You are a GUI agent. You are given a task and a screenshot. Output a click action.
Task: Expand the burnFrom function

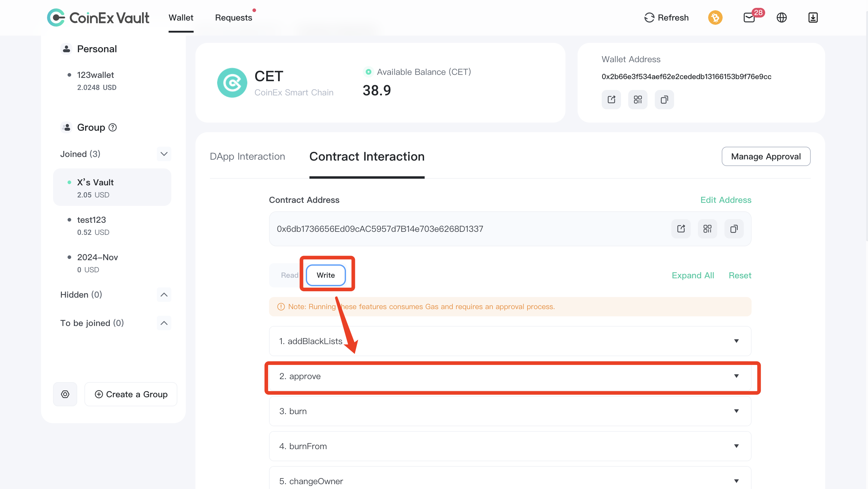coord(510,446)
